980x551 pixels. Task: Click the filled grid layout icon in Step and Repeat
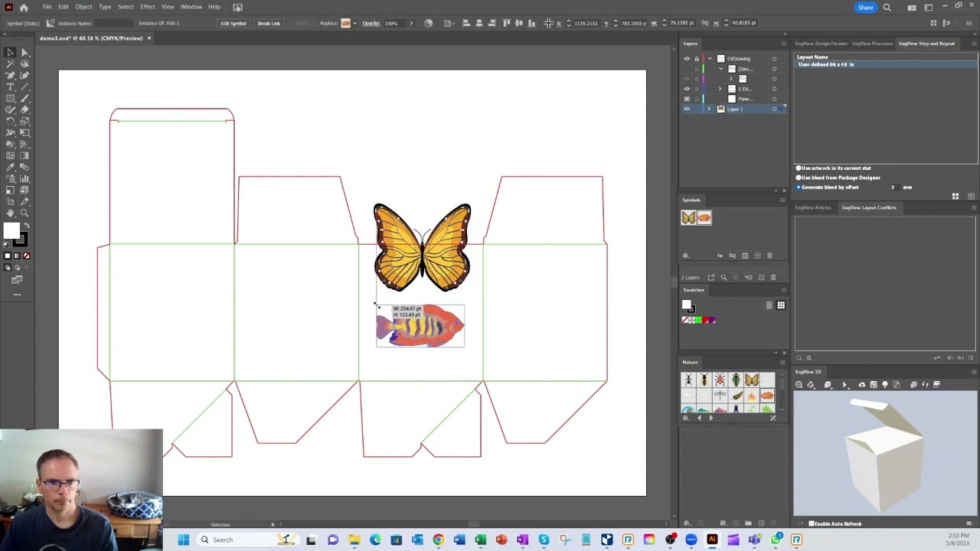[955, 197]
